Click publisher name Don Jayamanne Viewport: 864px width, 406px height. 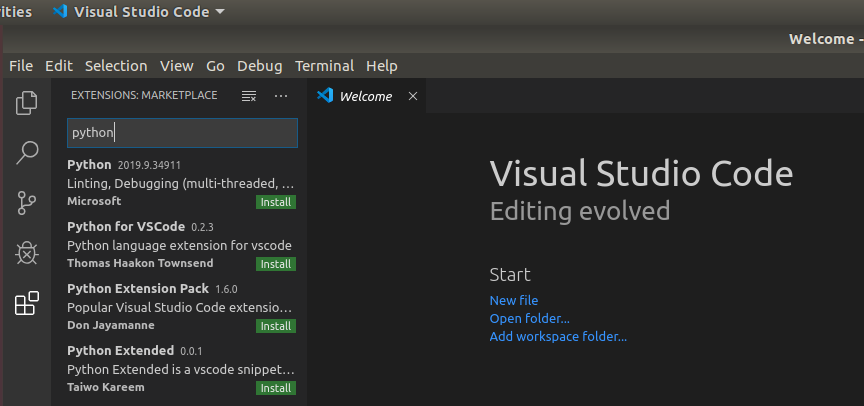coord(111,325)
